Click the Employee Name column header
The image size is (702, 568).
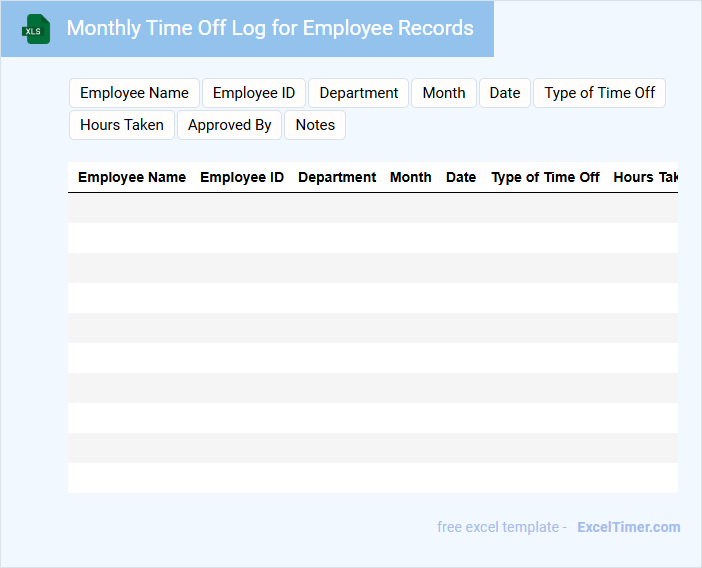[x=132, y=177]
